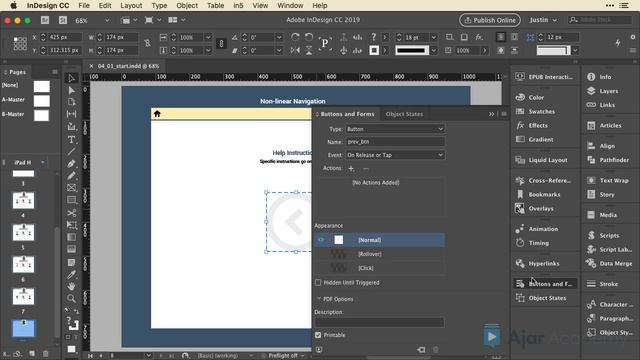
Task: Select the A-Master page thumbnail
Action: coord(41,100)
